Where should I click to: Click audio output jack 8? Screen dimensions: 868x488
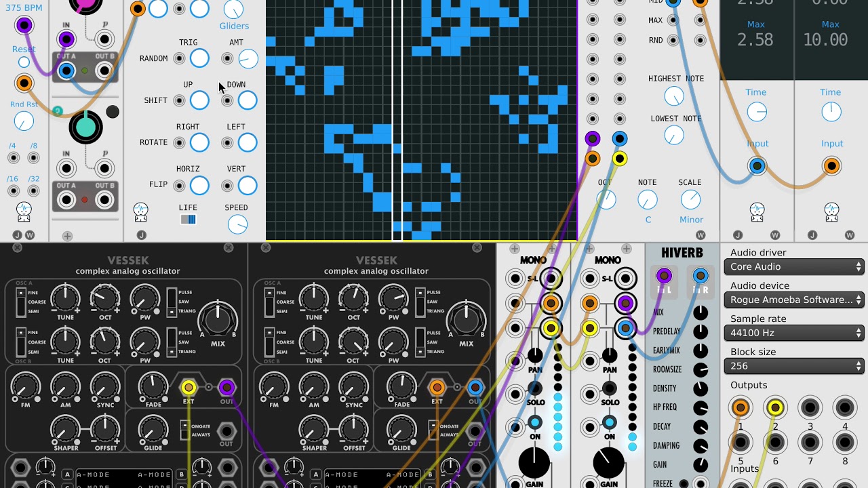click(844, 443)
